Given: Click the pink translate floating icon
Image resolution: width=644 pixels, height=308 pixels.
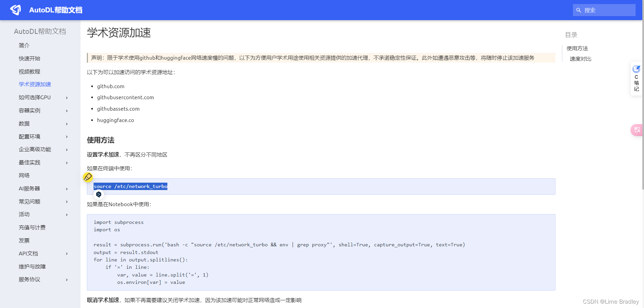Looking at the screenshot, I should tap(637, 130).
